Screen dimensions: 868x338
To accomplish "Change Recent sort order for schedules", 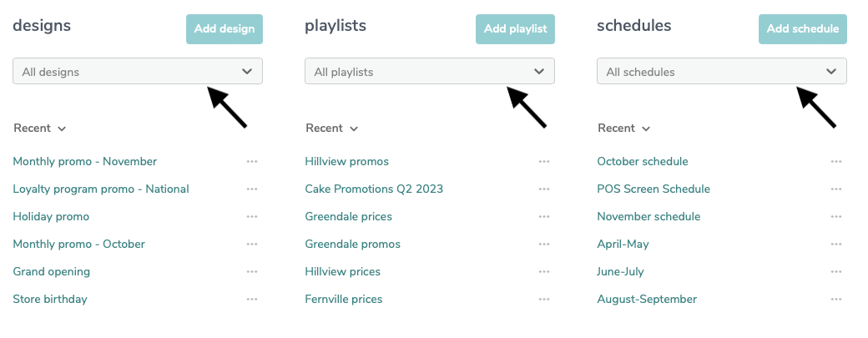I will [x=624, y=129].
